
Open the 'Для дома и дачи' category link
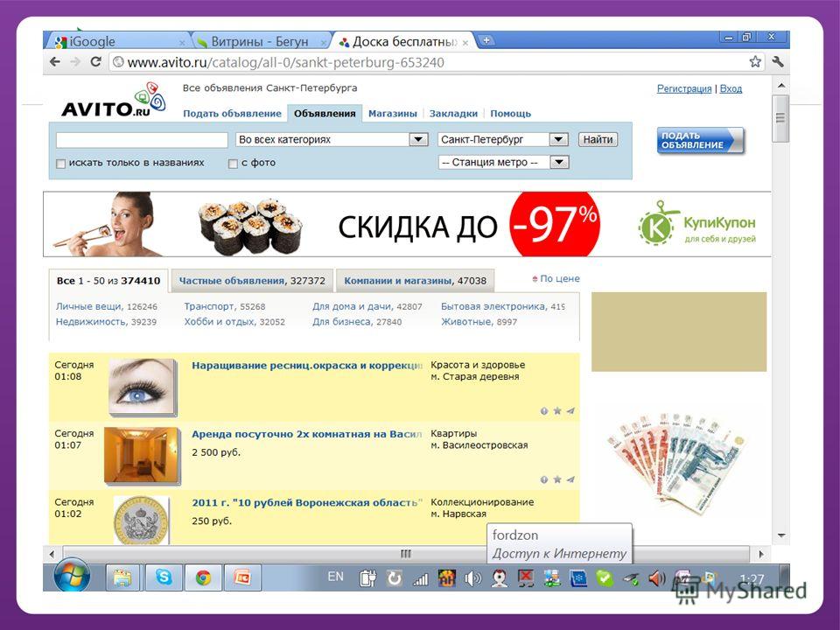(x=352, y=306)
